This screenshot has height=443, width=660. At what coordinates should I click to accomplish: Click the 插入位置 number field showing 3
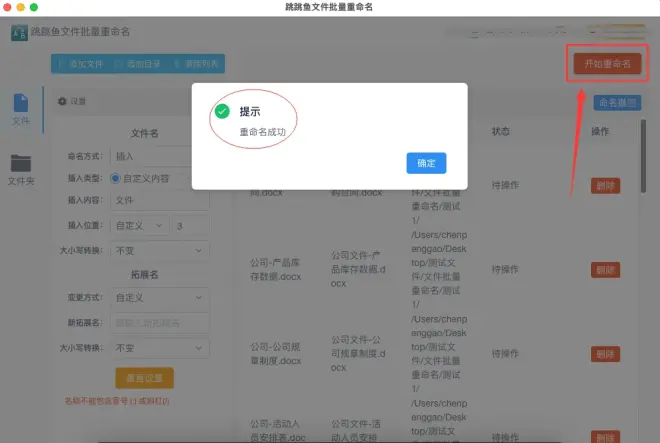pyautogui.click(x=190, y=226)
